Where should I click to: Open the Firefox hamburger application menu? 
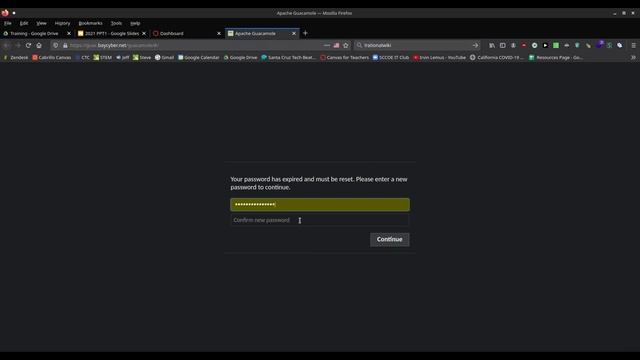(x=633, y=45)
